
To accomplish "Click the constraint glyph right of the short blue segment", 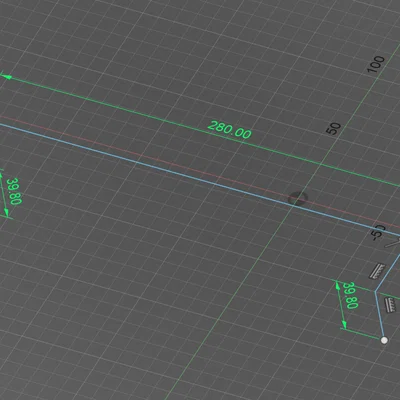I will 391,305.
